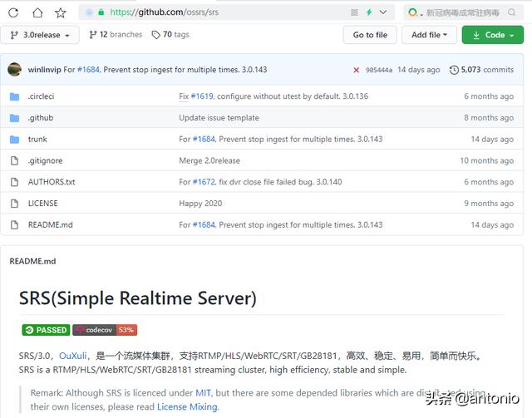Go to the browser home page icon

pos(37,12)
